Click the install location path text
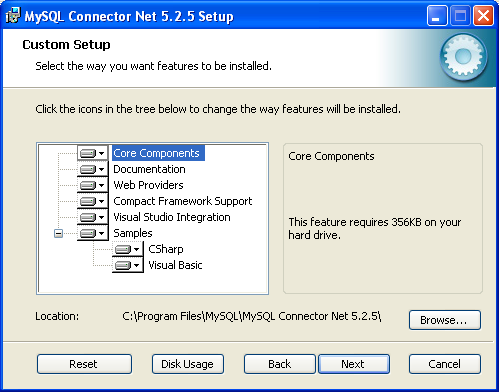The width and height of the screenshot is (499, 392). 252,316
